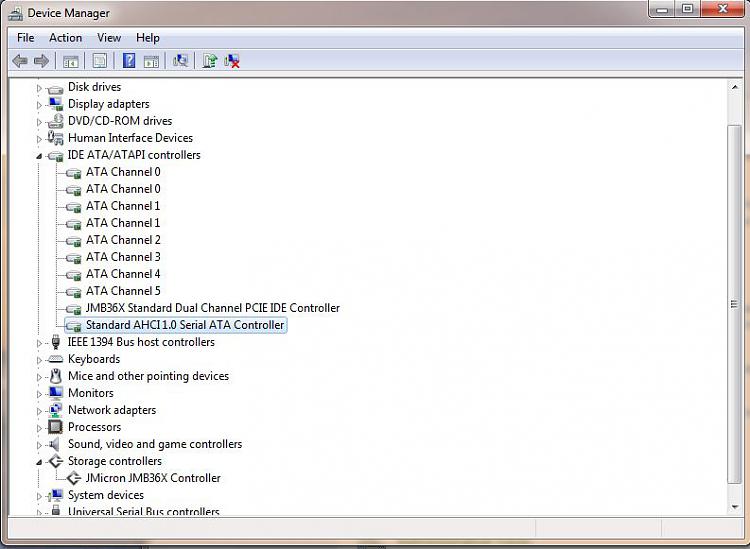
Task: Select the ATA Channel 3 entry
Action: click(x=123, y=257)
